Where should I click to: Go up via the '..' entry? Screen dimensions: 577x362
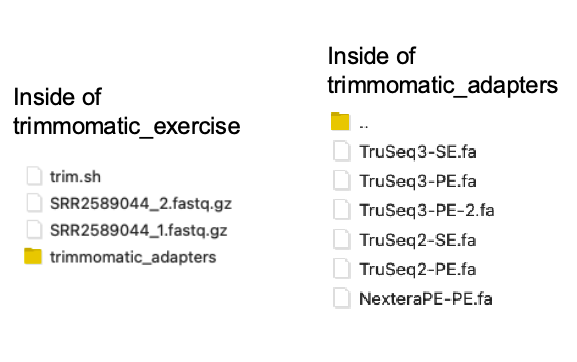364,127
